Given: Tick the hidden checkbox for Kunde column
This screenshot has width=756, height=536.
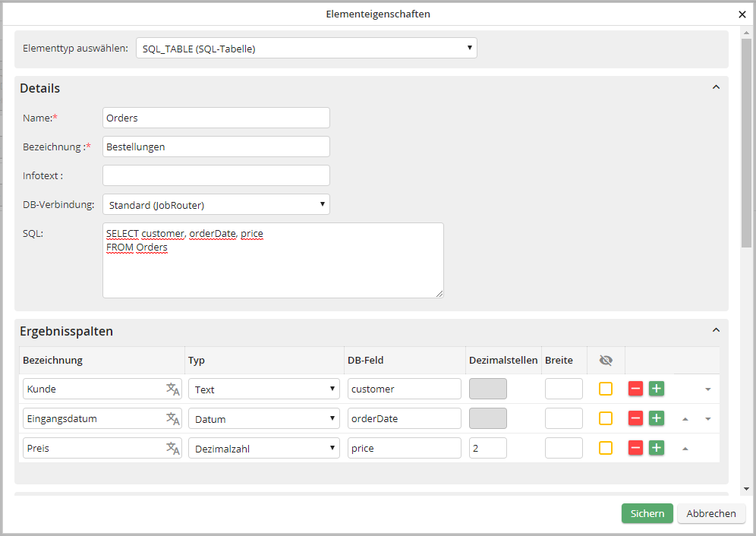Looking at the screenshot, I should click(606, 389).
